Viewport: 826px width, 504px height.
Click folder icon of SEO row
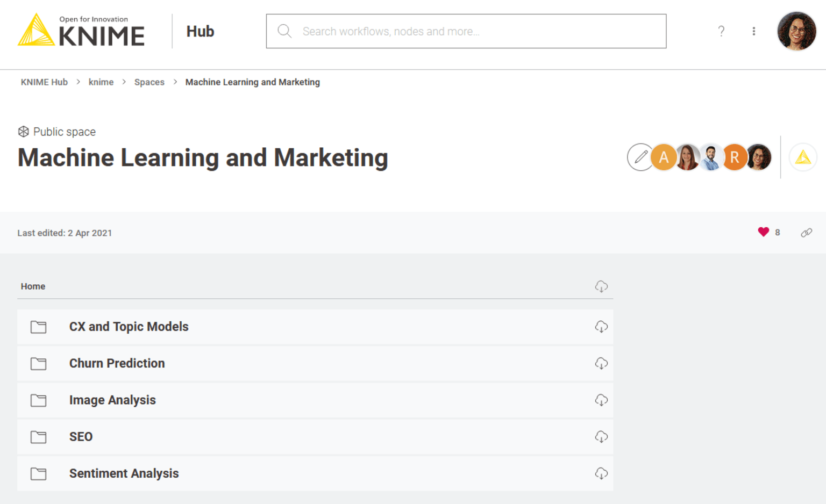pyautogui.click(x=38, y=437)
